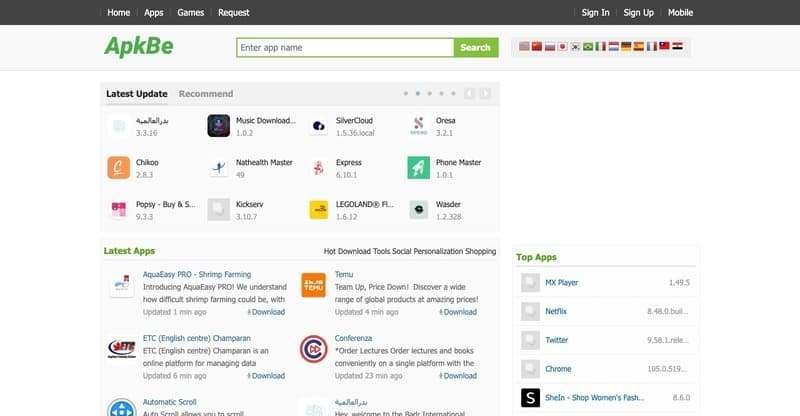Viewport: 800px width, 416px height.
Task: Switch to the Recommend tab
Action: [x=205, y=94]
